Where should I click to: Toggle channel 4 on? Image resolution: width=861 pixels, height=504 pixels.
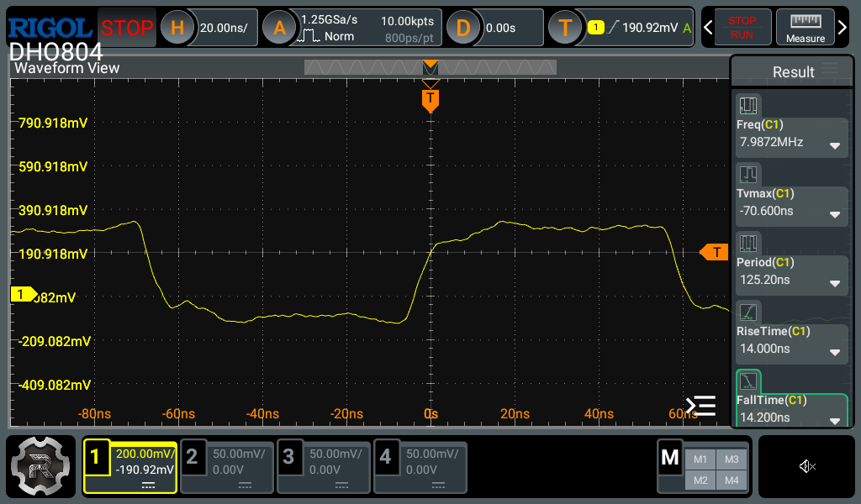click(x=420, y=466)
